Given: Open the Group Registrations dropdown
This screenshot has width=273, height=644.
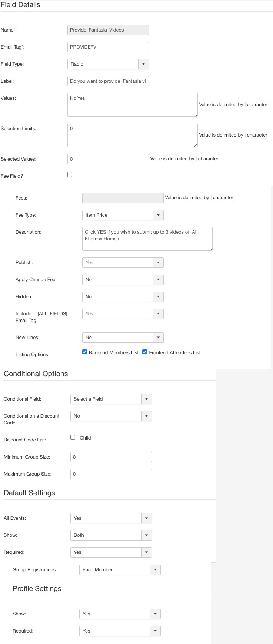Looking at the screenshot, I should coord(120,570).
